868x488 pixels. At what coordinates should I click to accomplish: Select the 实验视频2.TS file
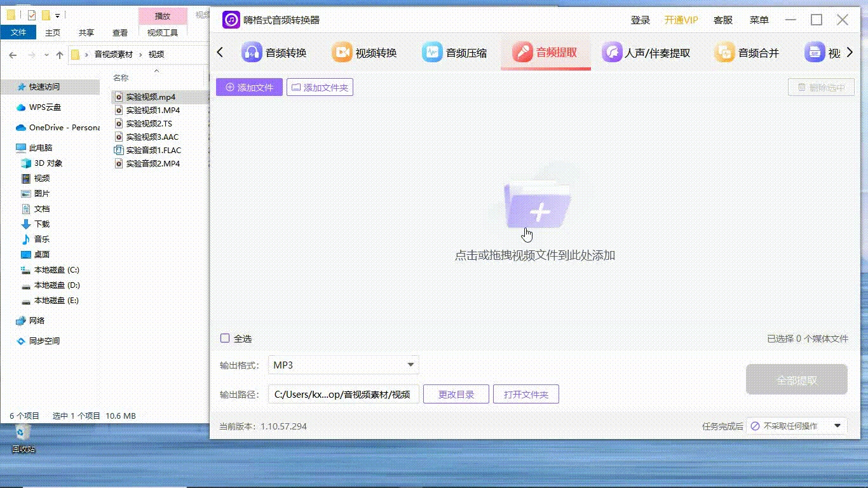(149, 124)
